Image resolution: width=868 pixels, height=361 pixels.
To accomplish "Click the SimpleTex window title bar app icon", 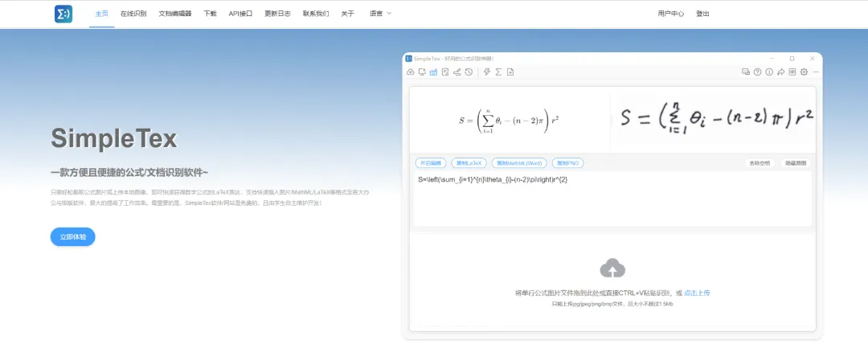I will 408,58.
